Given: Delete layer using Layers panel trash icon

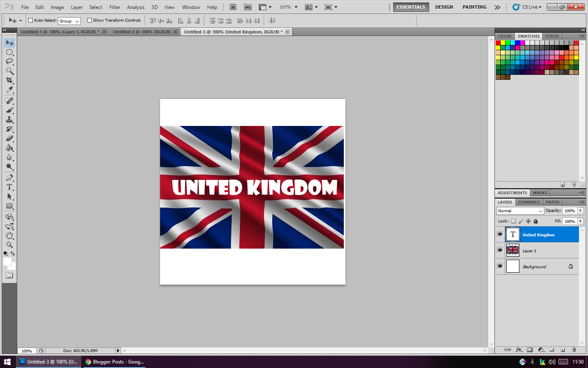Looking at the screenshot, I should click(x=574, y=350).
